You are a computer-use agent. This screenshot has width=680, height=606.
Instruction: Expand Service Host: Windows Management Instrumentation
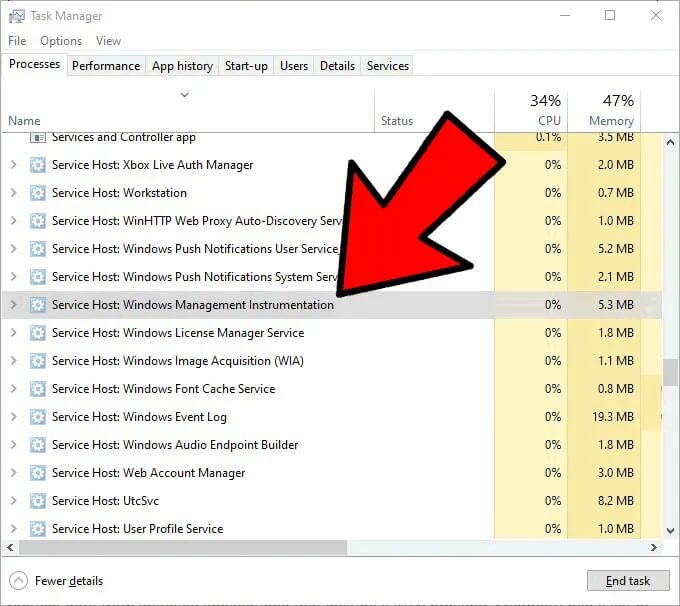pos(13,305)
